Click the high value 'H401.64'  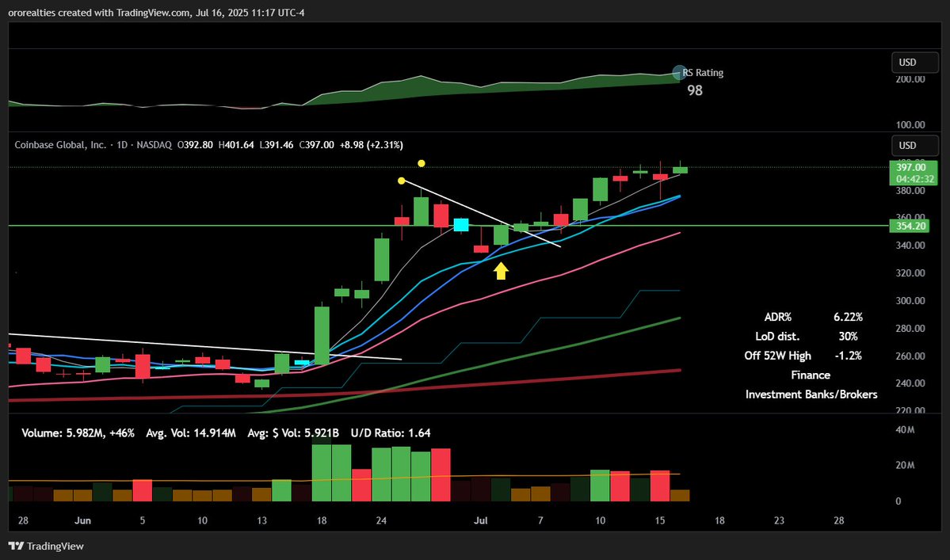click(236, 145)
